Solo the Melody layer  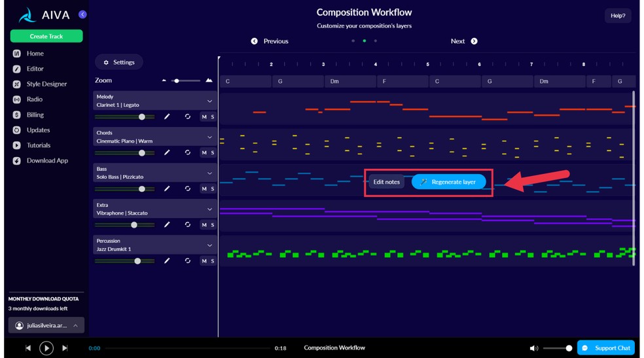pos(212,116)
